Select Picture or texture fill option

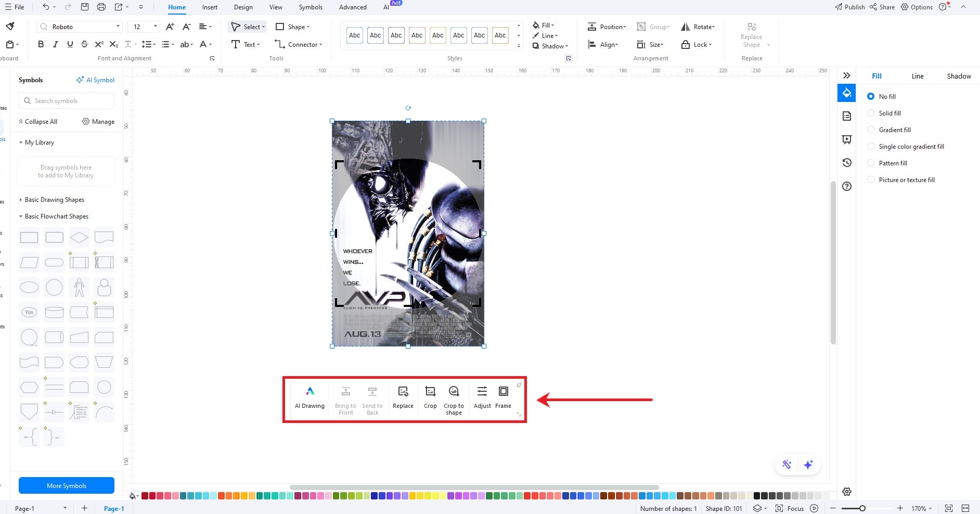(x=871, y=179)
